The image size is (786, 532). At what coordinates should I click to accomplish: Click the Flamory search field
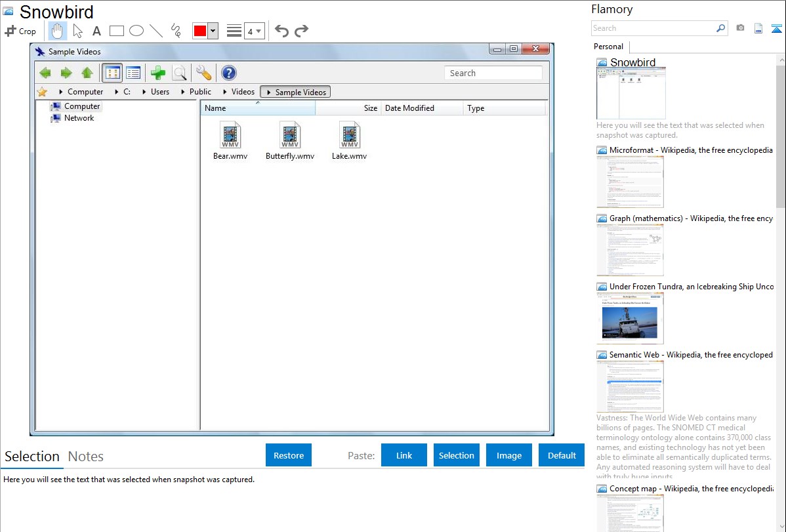(x=653, y=28)
